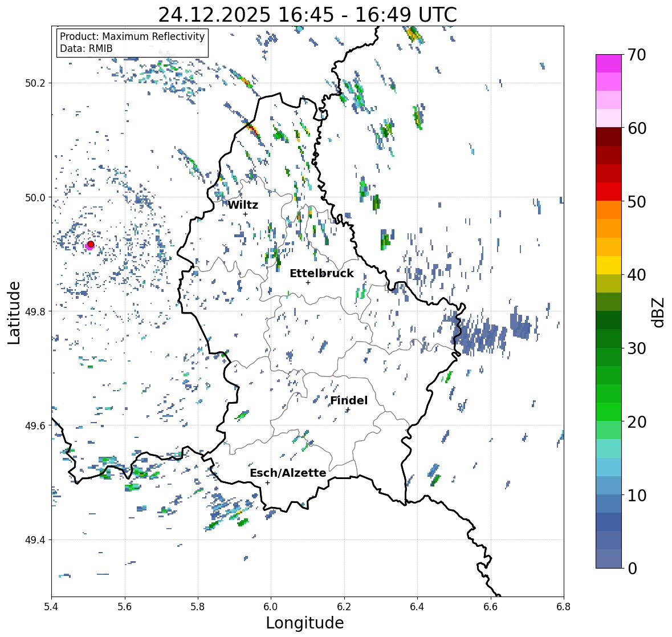Image resolution: width=672 pixels, height=637 pixels.
Task: Click latitude tick label 49.8
Action: point(35,311)
